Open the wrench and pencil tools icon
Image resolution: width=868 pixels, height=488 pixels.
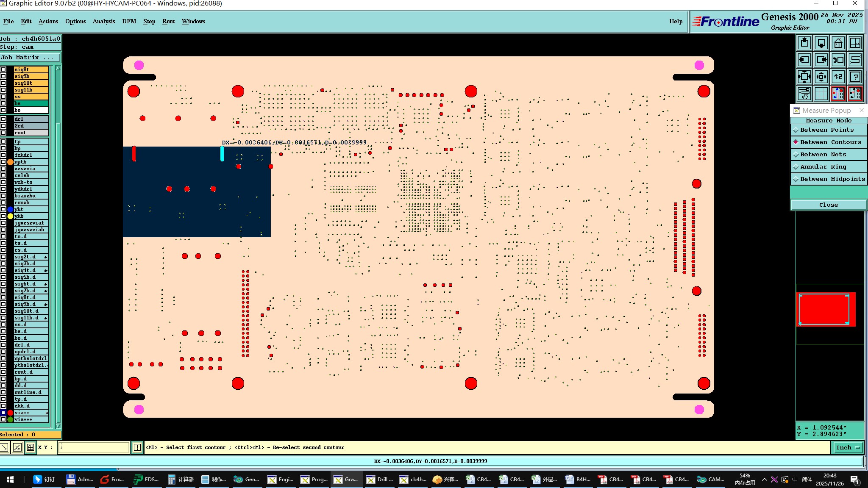804,94
